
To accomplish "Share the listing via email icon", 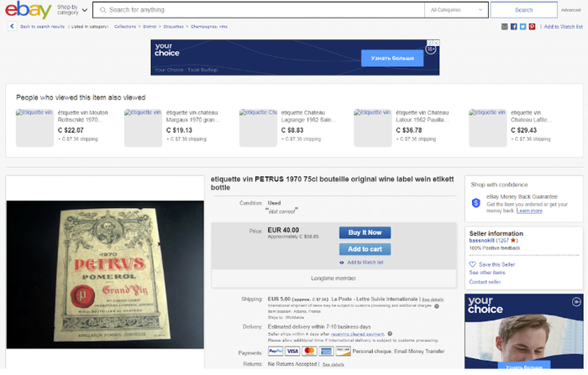I will tap(504, 27).
